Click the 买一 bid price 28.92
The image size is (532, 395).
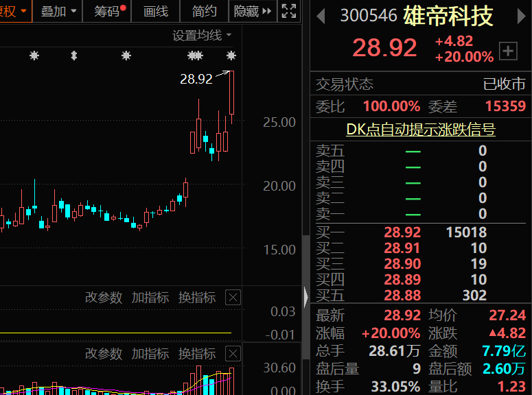pos(402,232)
